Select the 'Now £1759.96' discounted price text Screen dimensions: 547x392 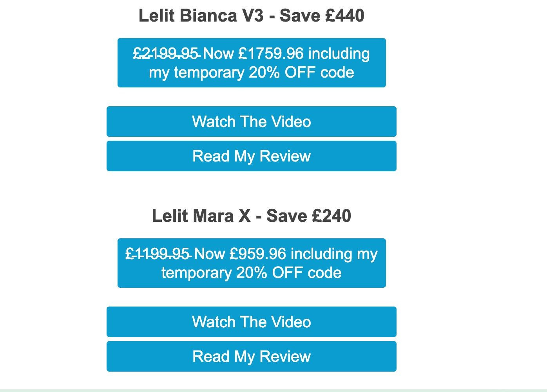coord(254,53)
